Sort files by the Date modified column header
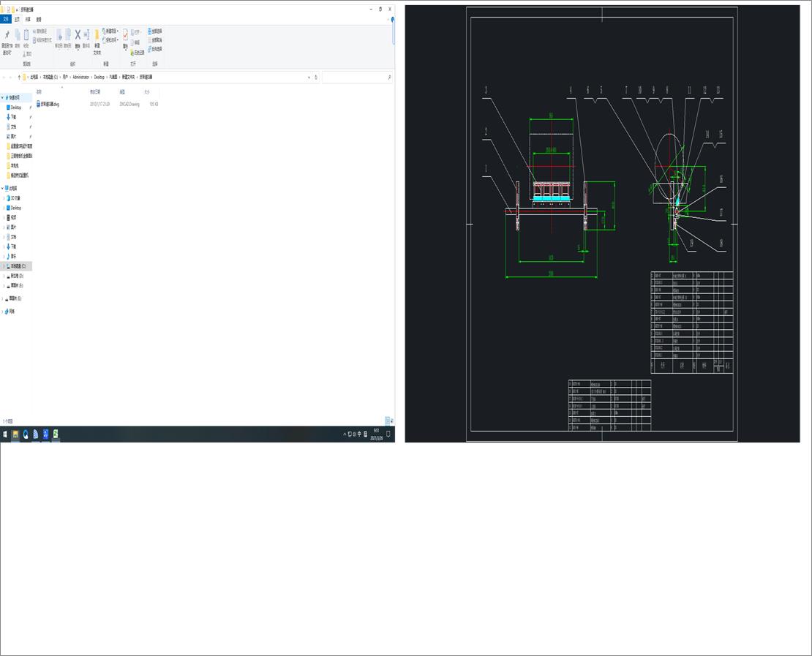 (x=95, y=91)
